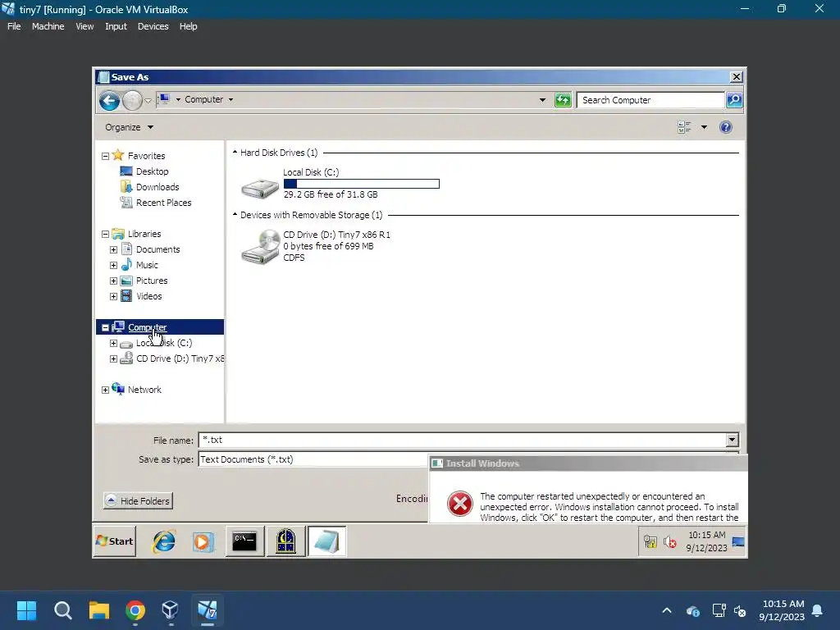Open the Command Prompt taskbar icon
The width and height of the screenshot is (840, 630).
point(244,541)
